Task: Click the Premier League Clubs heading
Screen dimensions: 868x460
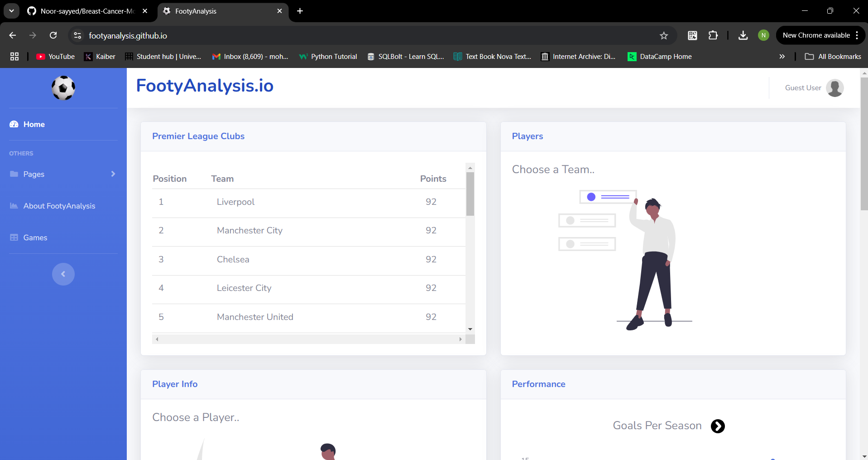Action: coord(198,136)
